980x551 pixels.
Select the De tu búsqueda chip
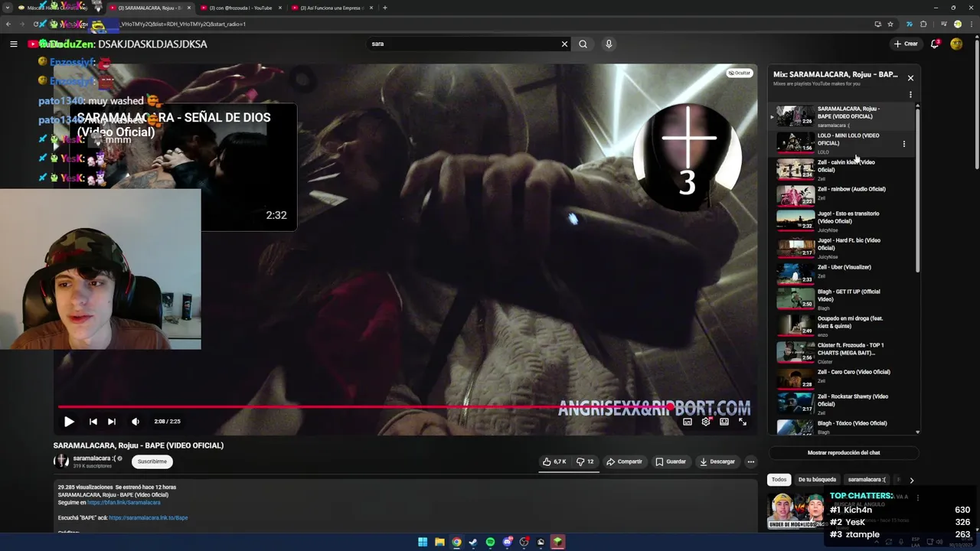[817, 480]
